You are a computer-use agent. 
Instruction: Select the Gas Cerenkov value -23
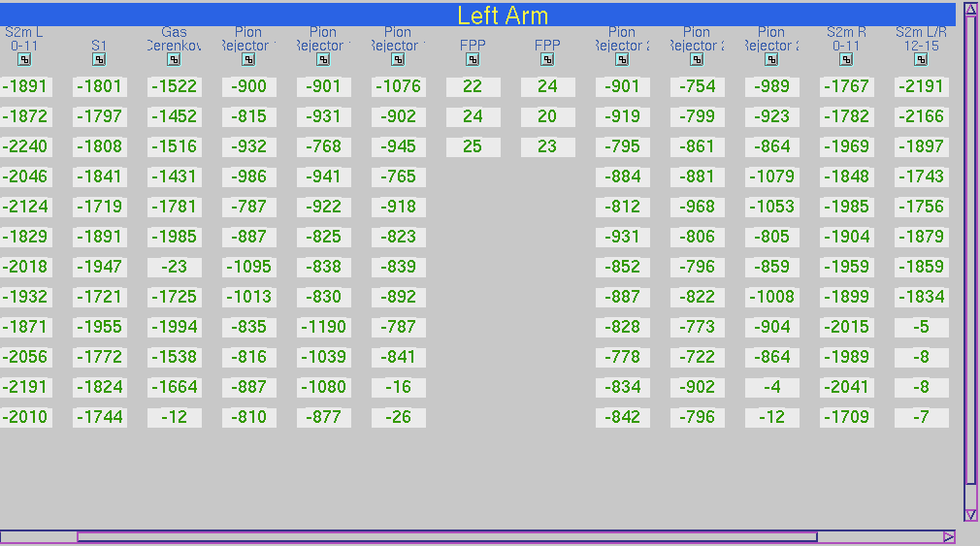(175, 267)
